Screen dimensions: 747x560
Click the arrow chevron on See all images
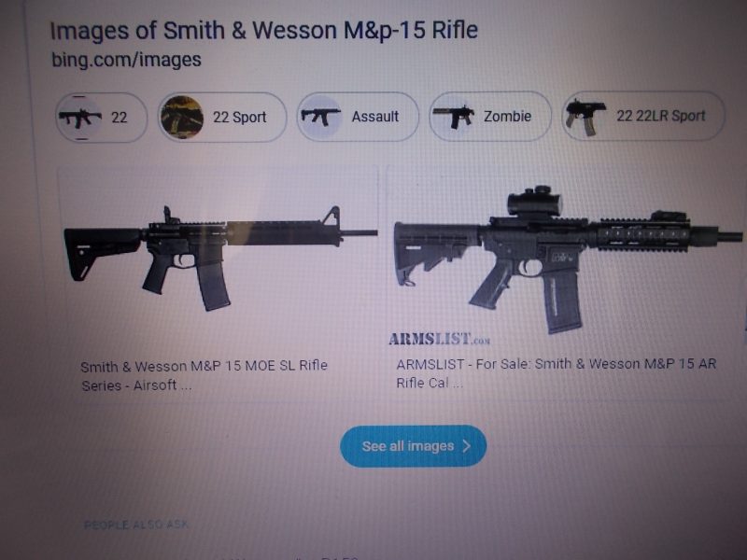(466, 446)
